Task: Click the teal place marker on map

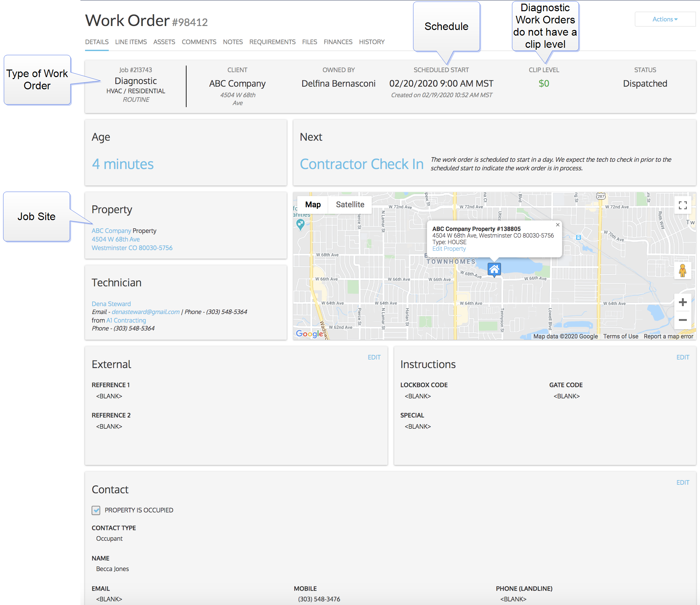Action: pyautogui.click(x=300, y=224)
